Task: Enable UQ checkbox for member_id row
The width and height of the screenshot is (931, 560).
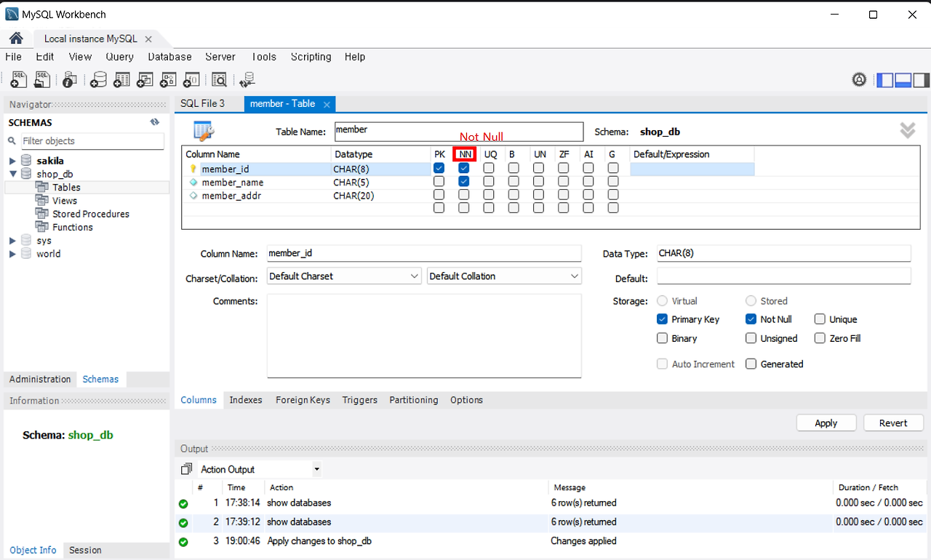Action: [489, 168]
